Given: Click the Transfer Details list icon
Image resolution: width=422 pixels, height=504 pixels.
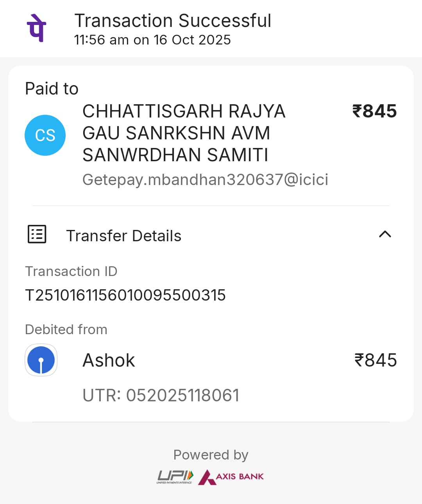Looking at the screenshot, I should tap(37, 234).
